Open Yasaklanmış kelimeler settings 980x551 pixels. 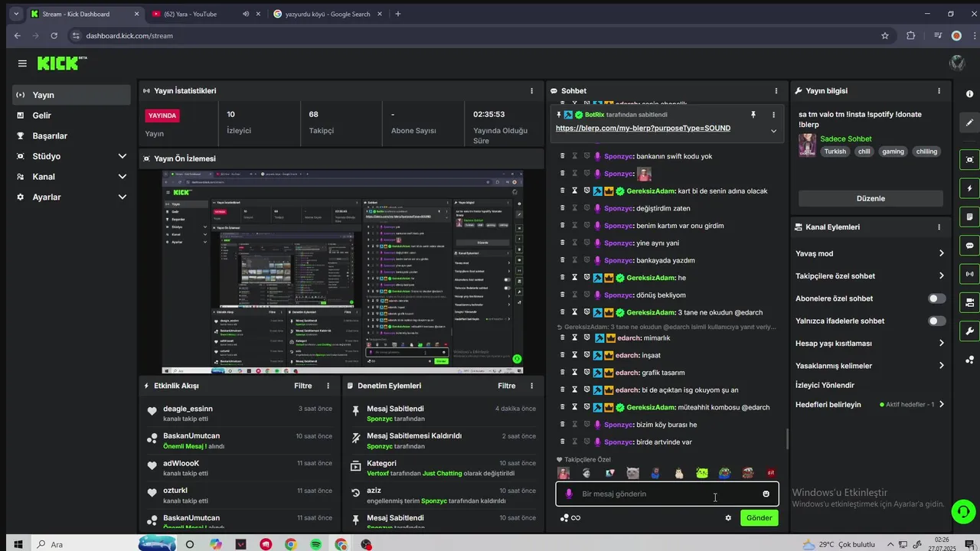pos(870,366)
